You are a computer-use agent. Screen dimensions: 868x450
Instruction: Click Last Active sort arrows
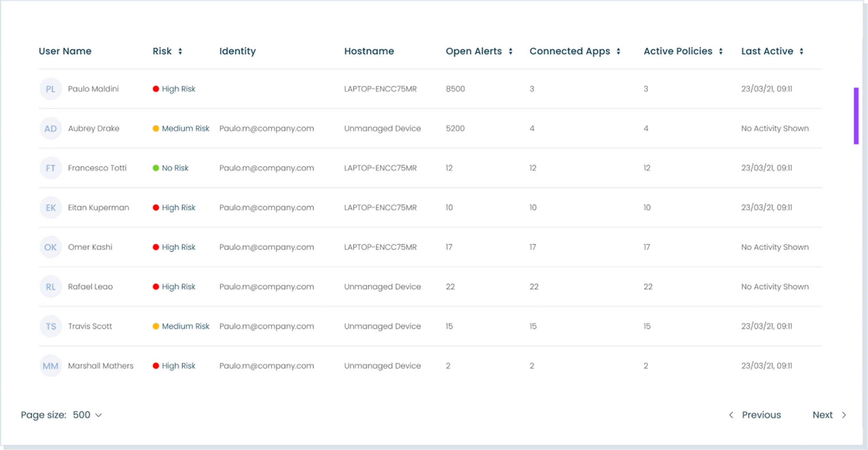click(801, 51)
